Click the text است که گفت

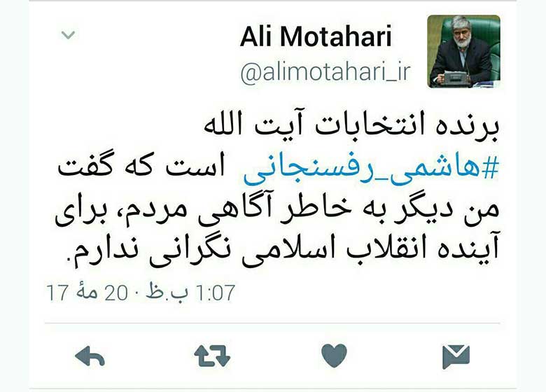141,166
